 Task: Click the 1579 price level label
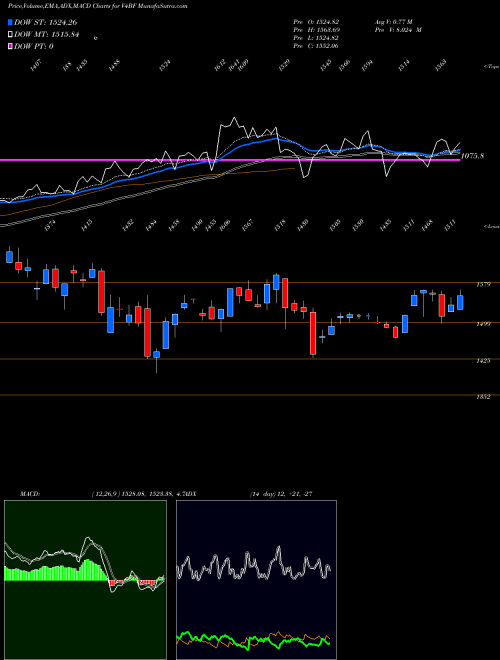point(483,285)
